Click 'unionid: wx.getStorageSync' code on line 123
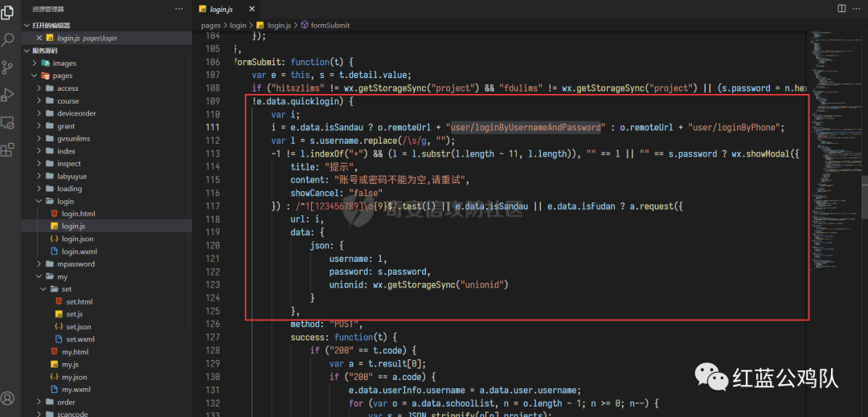868x417 pixels. [x=419, y=284]
